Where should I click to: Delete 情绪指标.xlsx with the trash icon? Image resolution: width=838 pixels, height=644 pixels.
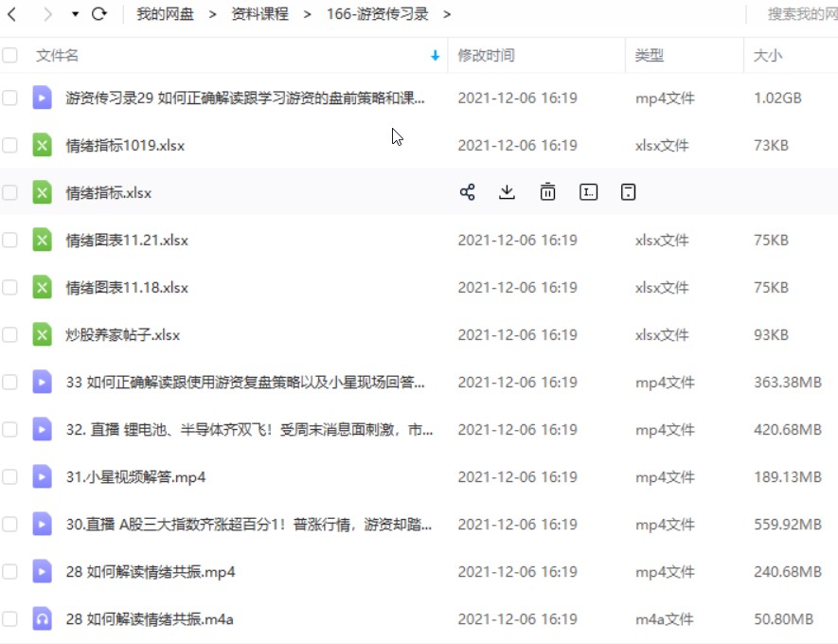[x=547, y=192]
